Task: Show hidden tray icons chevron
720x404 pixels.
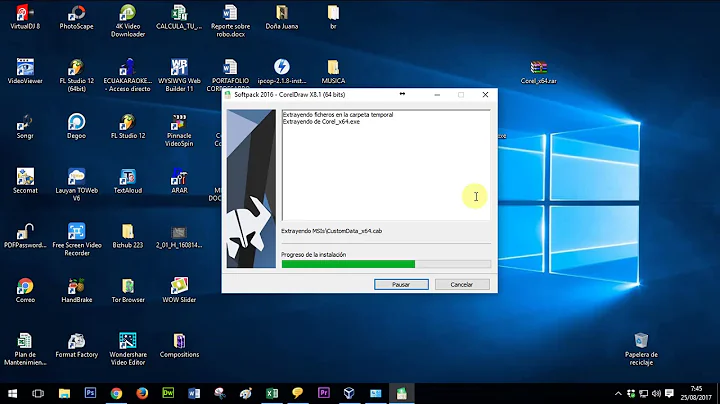Action: 618,393
